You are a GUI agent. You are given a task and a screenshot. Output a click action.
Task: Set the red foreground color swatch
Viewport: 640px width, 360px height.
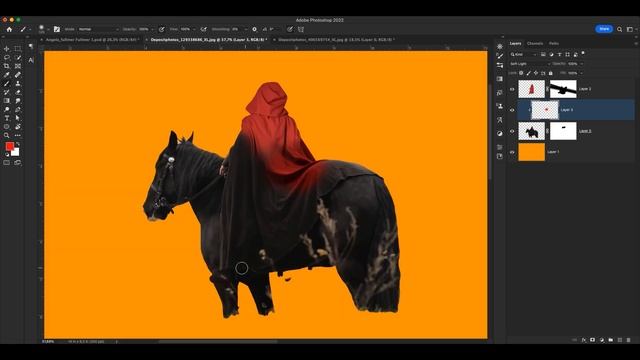click(9, 146)
